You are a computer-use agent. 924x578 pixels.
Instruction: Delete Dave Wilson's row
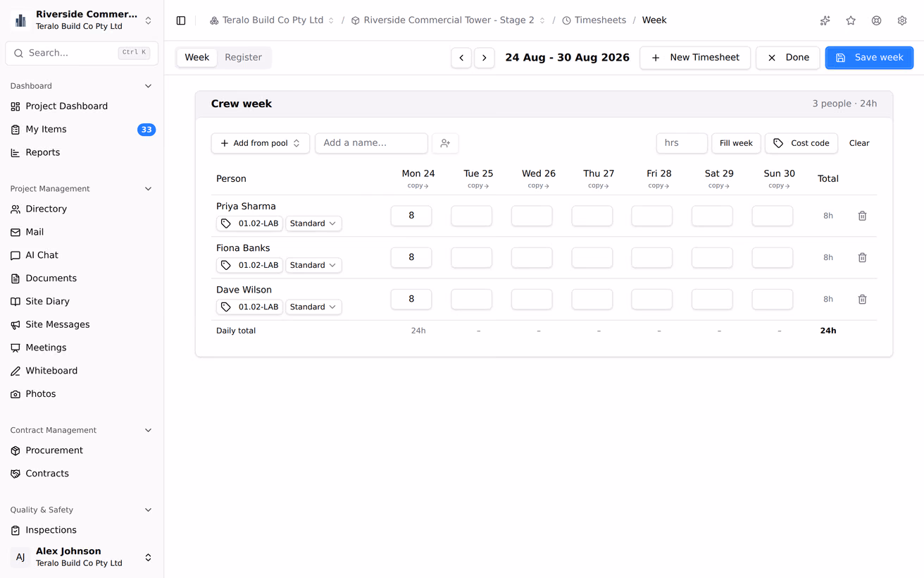tap(862, 299)
